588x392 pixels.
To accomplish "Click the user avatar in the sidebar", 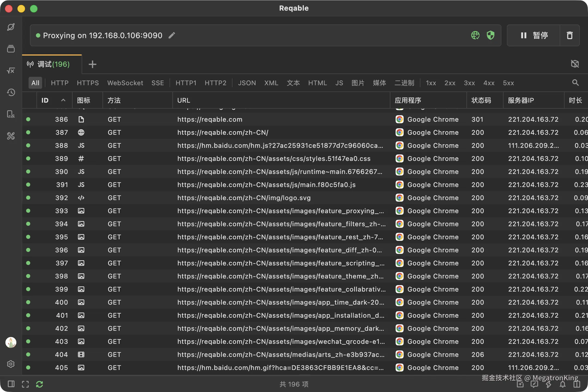I will [11, 342].
